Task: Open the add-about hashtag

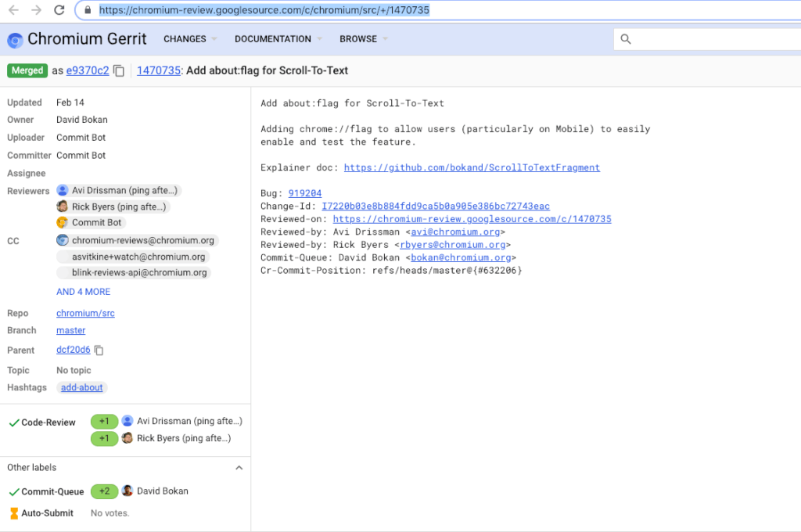Action: click(x=81, y=387)
